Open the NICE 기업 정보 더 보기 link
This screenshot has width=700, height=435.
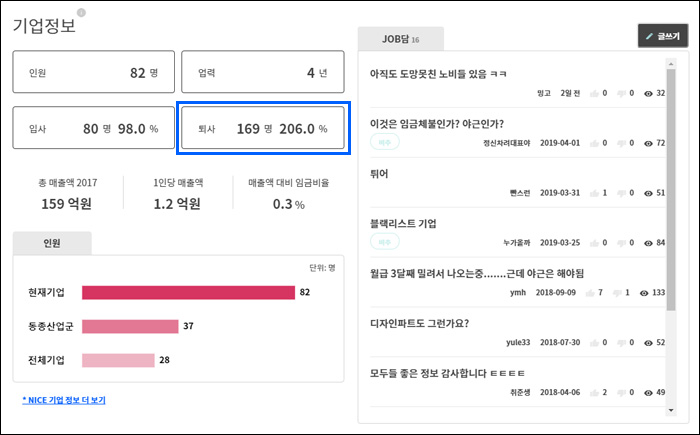(64, 400)
